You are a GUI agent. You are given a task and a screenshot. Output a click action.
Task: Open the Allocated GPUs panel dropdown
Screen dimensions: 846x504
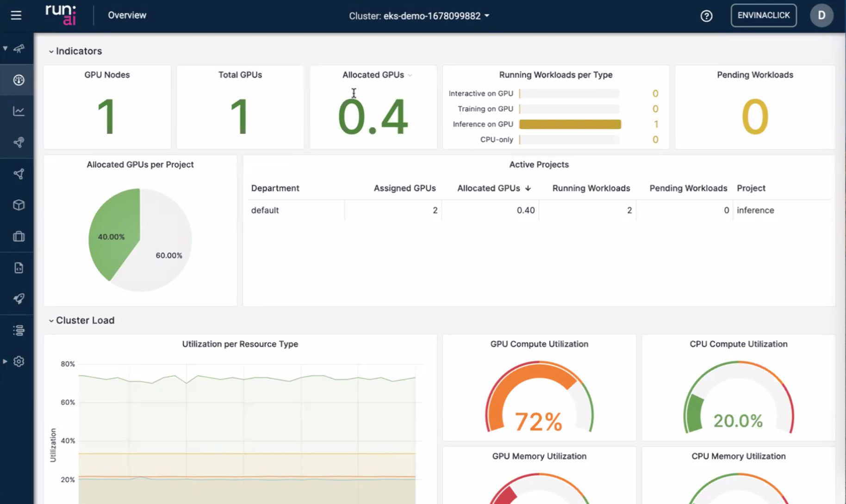[410, 75]
